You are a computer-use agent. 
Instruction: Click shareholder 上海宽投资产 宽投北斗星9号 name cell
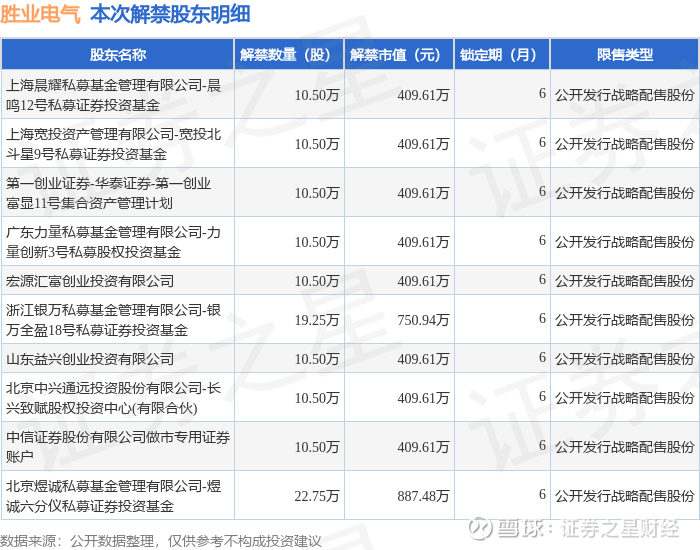pos(118,144)
